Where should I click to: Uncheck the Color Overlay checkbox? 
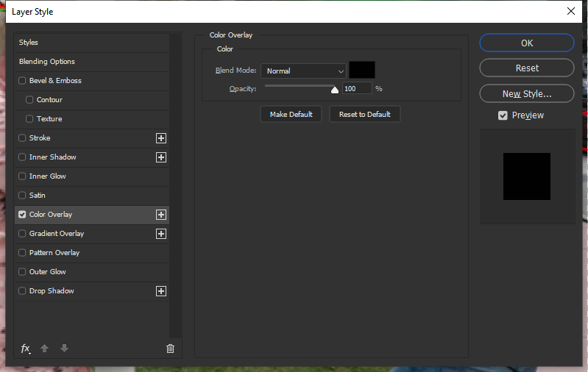pos(22,214)
